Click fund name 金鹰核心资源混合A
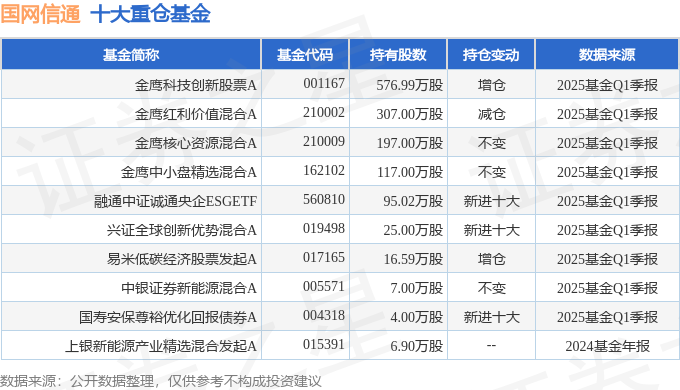 196,143
